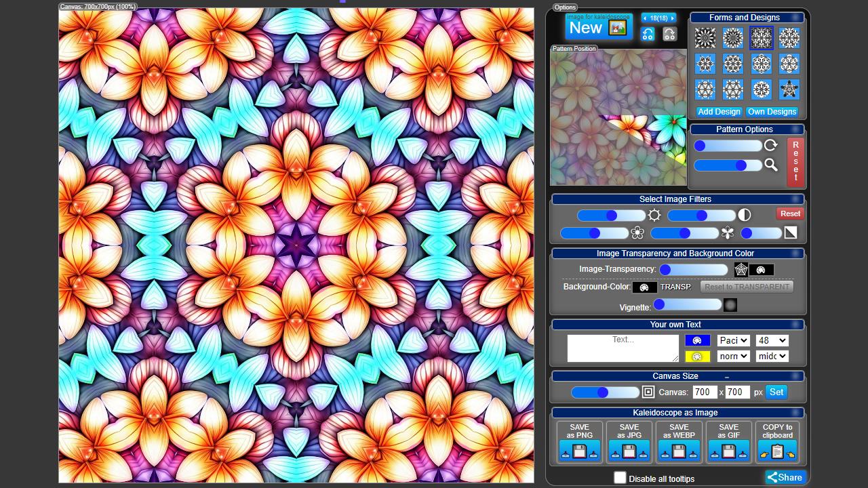Click Reset to TRANSPARENT button
The width and height of the screenshot is (868, 488).
coord(747,287)
